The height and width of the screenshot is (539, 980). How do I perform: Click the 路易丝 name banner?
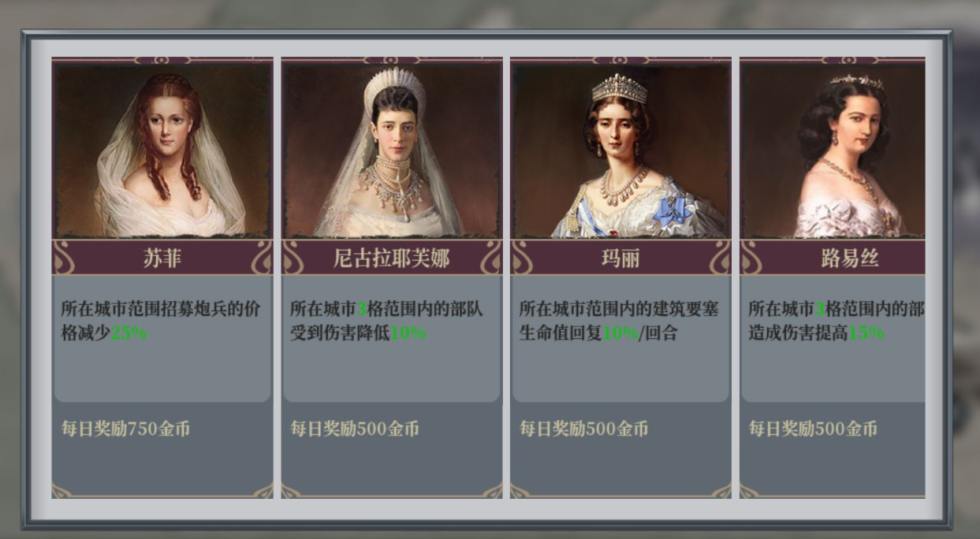[833, 258]
